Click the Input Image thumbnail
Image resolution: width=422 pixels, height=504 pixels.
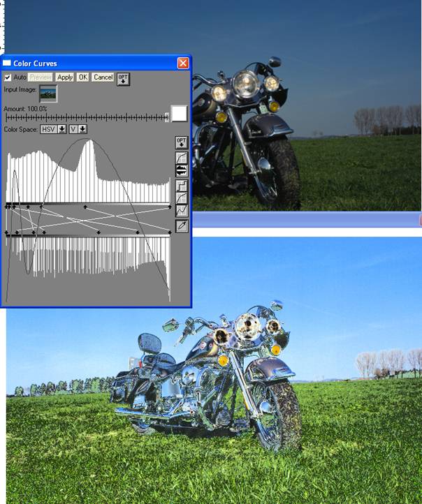[48, 94]
